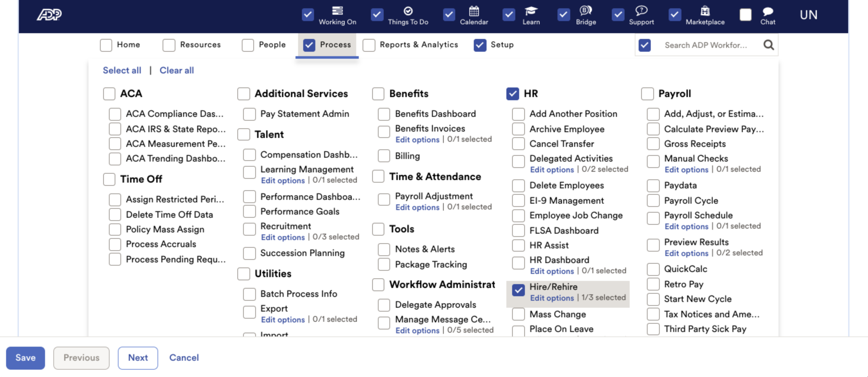This screenshot has height=377, width=868.
Task: Click the Chat bubble icon
Action: [768, 12]
